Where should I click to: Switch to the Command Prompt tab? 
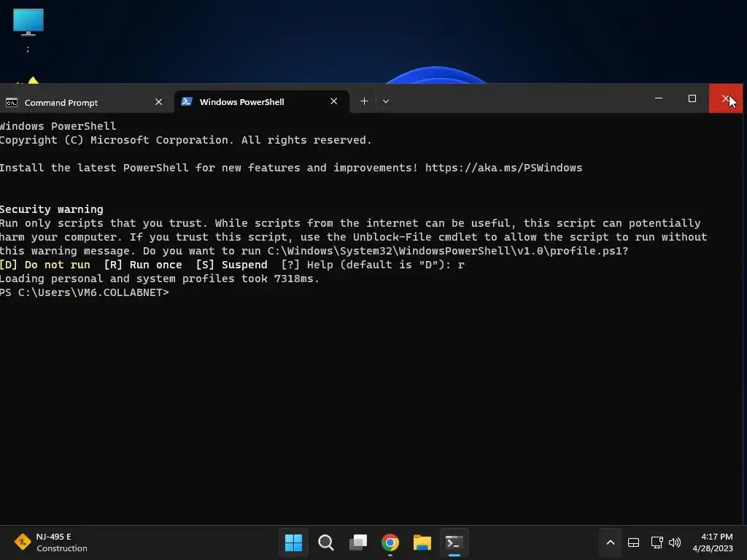pyautogui.click(x=86, y=102)
